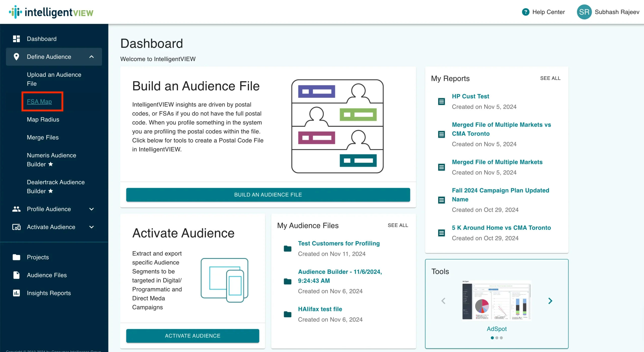Select Map Radius in the sidebar
Screen dimensions: 644x352
43,119
